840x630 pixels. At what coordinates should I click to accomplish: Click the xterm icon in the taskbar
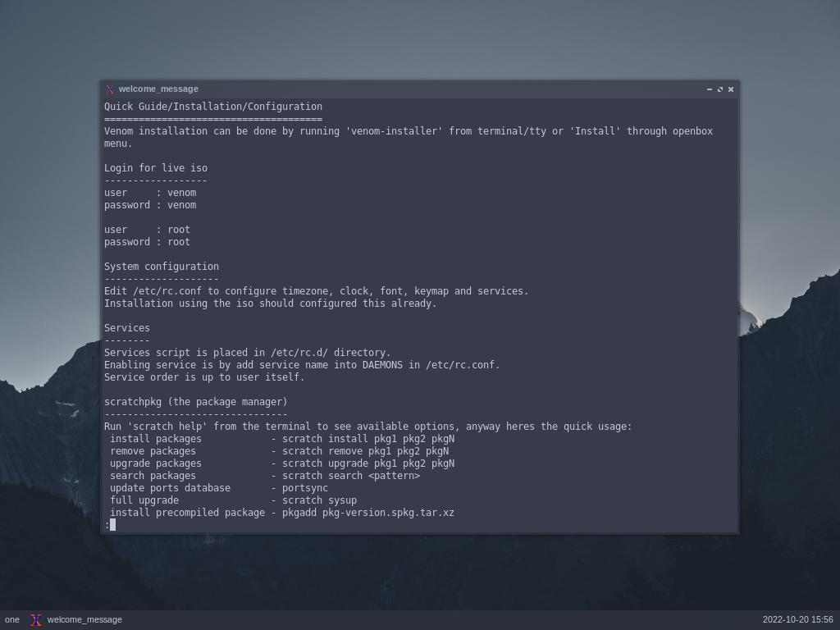click(36, 620)
